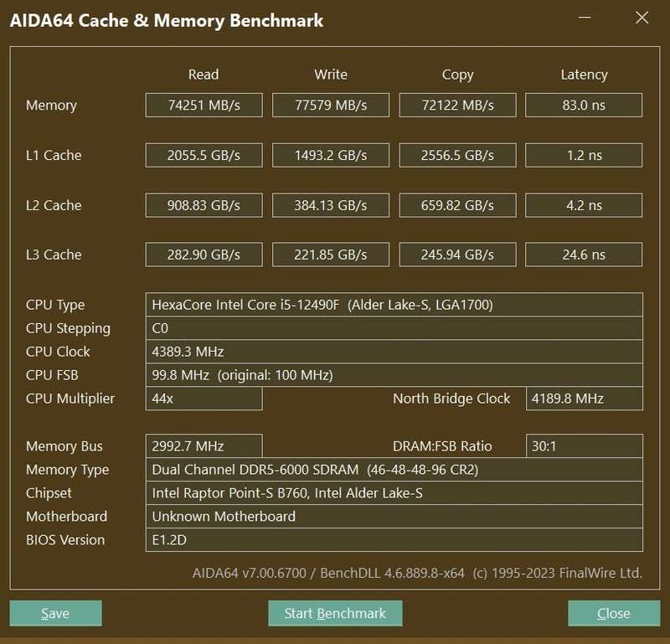This screenshot has width=670, height=644.
Task: Select the Memory Latency value of 83.0 ns
Action: click(584, 105)
